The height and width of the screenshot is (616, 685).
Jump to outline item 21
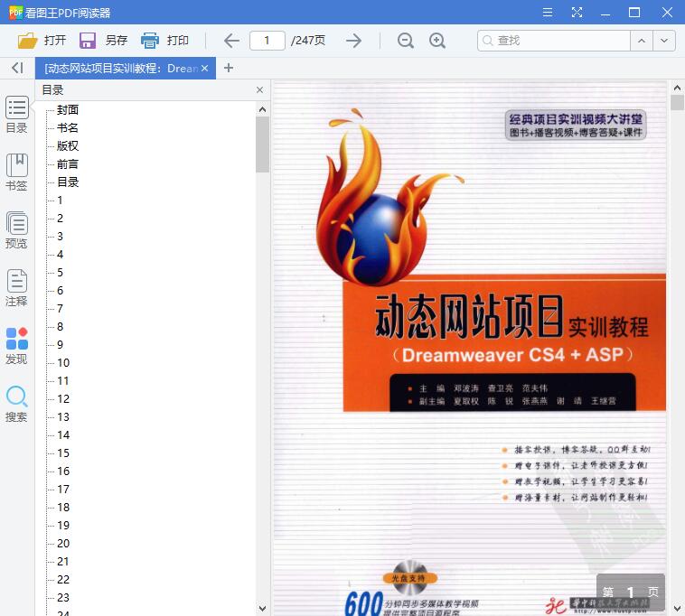coord(63,561)
